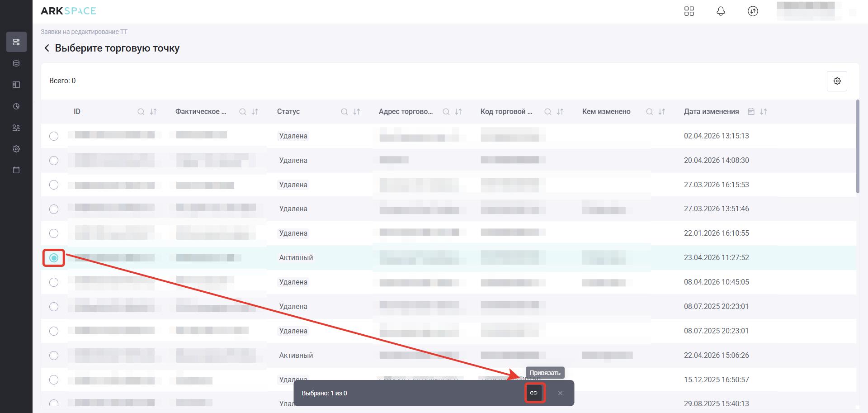
Task: Open the users icon in sidebar
Action: pos(16,128)
